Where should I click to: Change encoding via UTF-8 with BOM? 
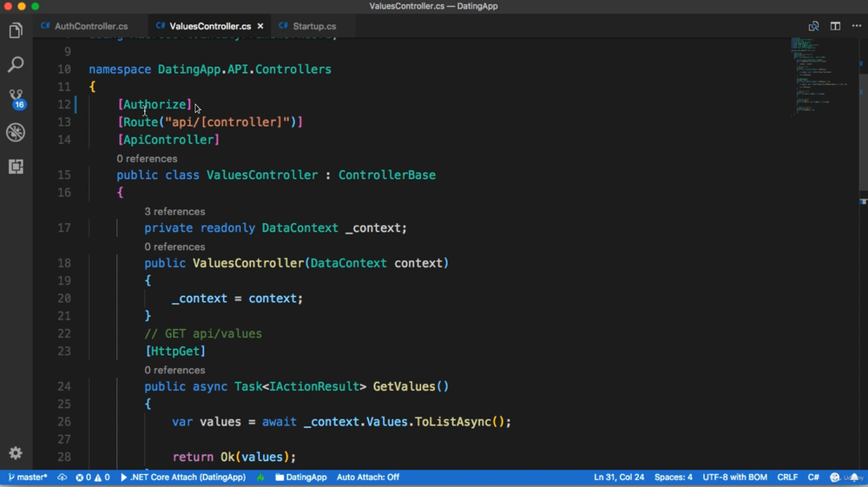pos(734,477)
